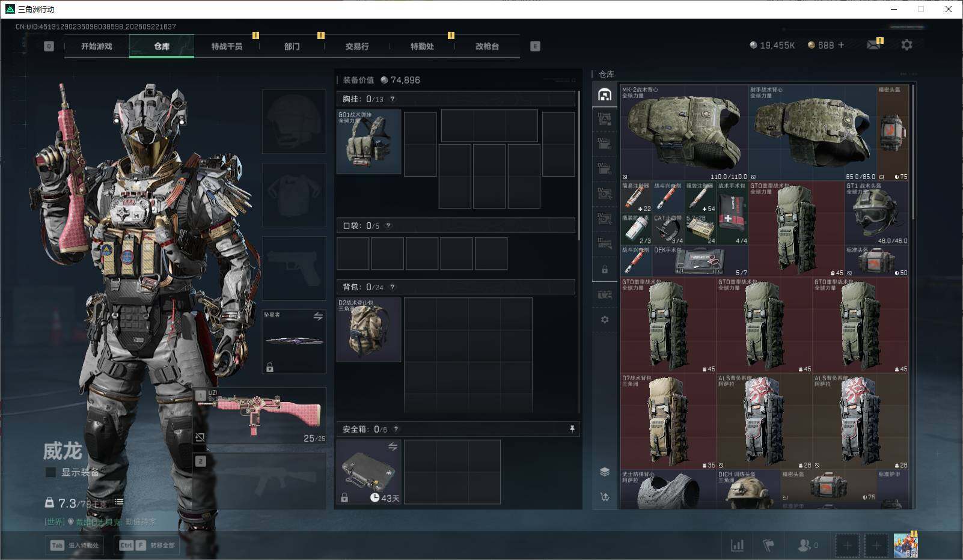Open the settings gear in the top bar
Screen dimensions: 963x560
coord(906,45)
